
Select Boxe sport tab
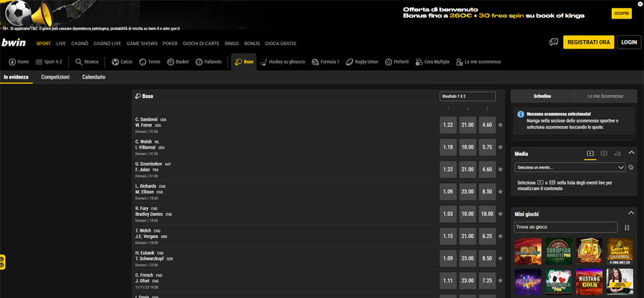(244, 62)
